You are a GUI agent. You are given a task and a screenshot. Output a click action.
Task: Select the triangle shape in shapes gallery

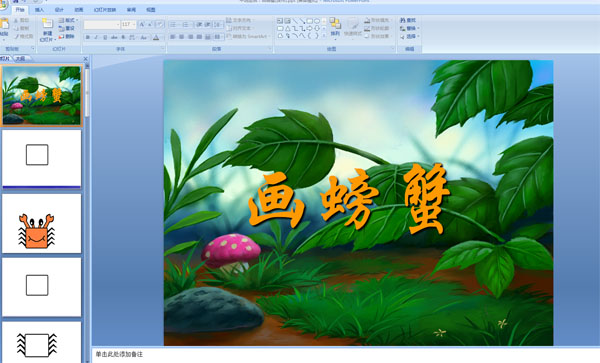pos(287,28)
